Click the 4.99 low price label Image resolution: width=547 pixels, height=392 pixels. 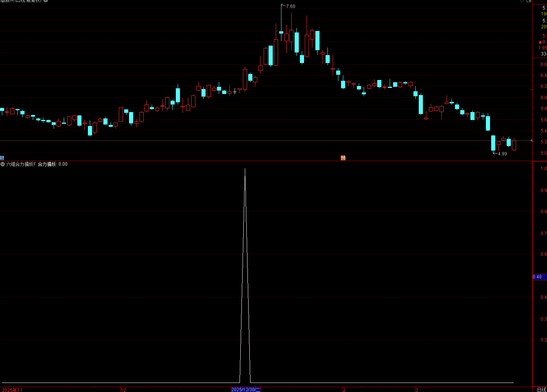pos(502,154)
